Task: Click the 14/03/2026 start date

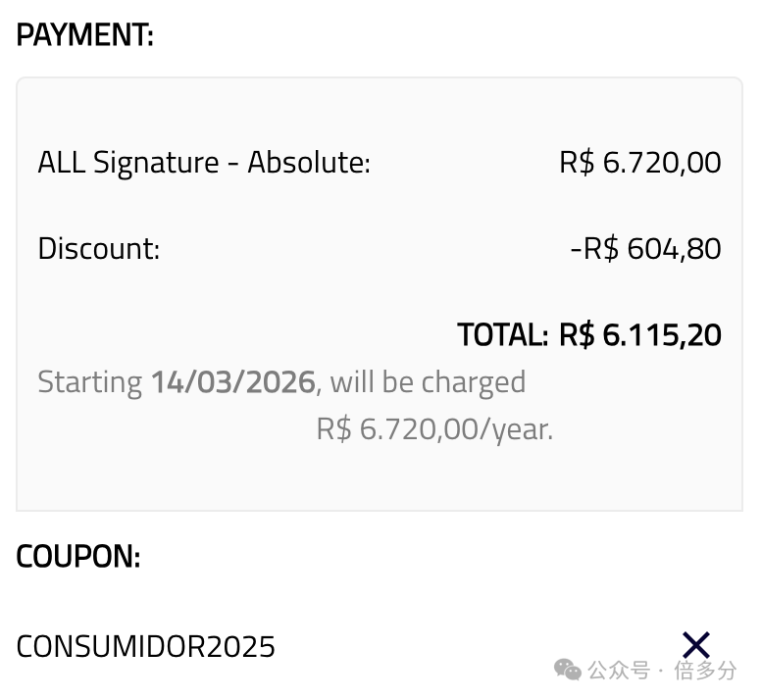Action: (233, 381)
